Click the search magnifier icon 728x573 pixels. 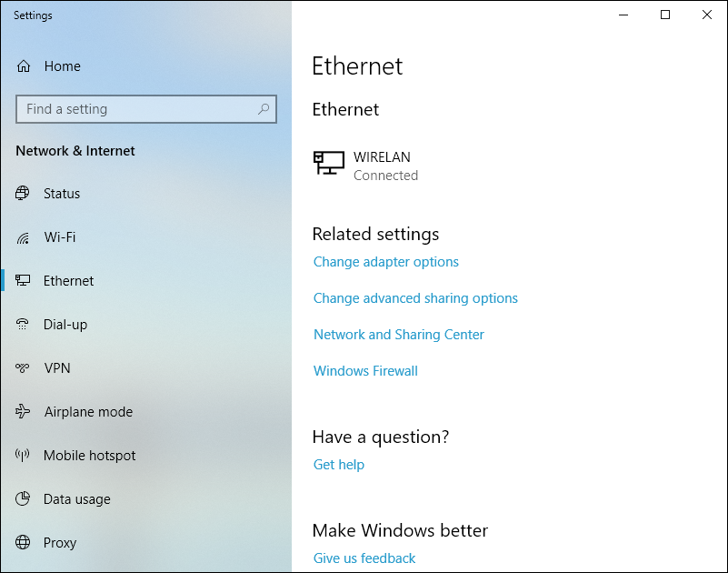264,109
